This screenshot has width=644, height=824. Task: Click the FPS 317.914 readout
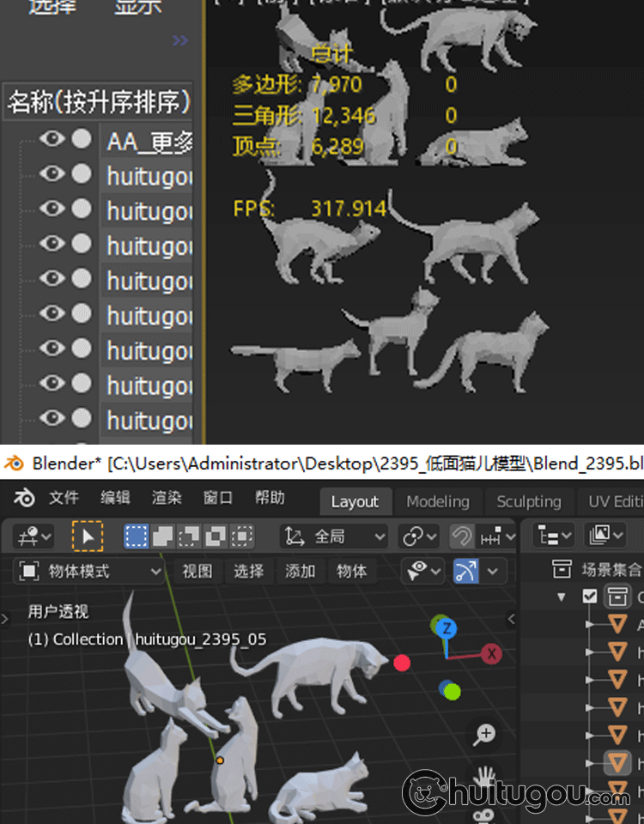(310, 209)
